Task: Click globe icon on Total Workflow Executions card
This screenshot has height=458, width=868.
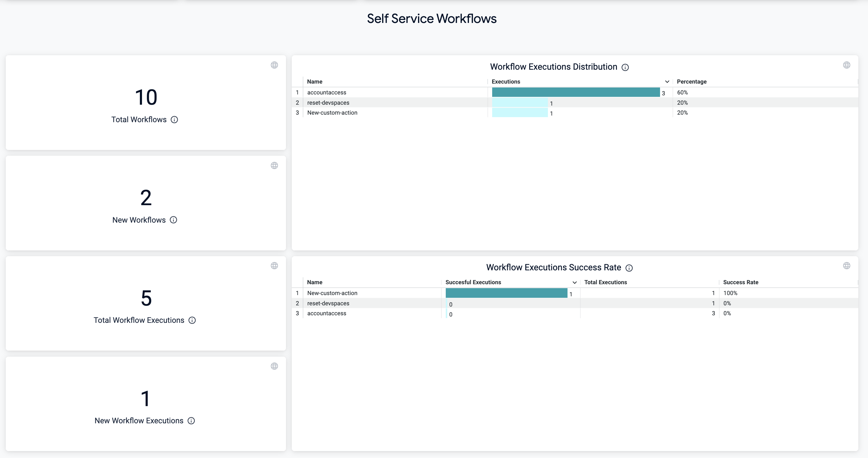Action: pos(274,266)
